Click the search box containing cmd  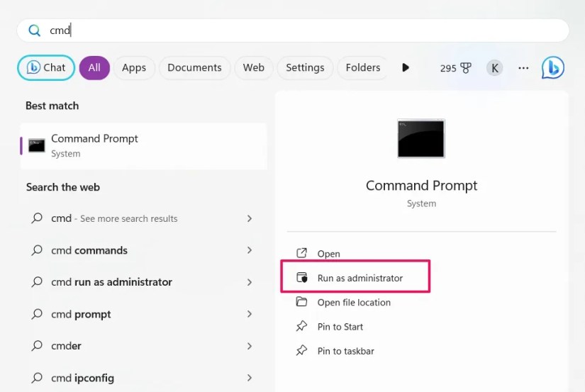[293, 30]
